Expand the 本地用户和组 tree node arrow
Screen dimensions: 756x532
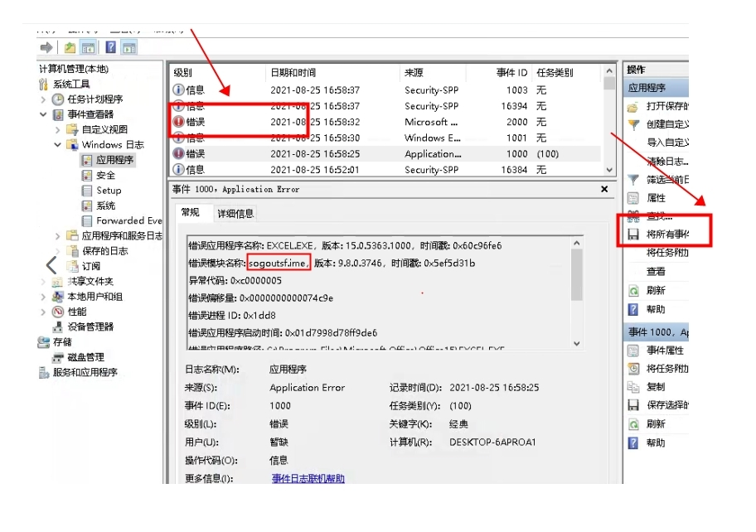(43, 297)
